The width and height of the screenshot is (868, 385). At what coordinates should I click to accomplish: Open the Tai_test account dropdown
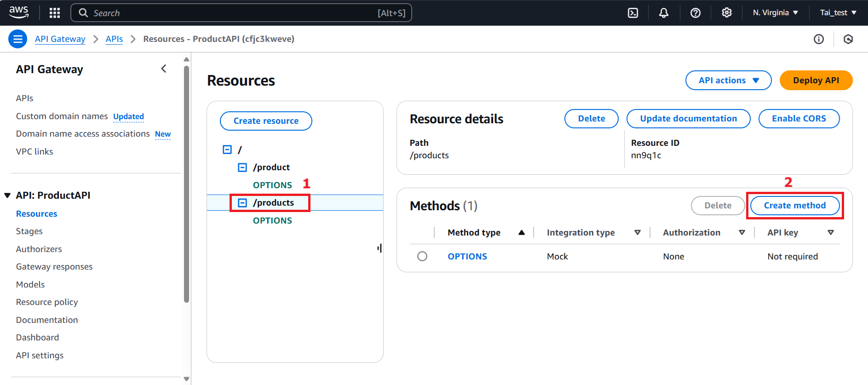[838, 13]
